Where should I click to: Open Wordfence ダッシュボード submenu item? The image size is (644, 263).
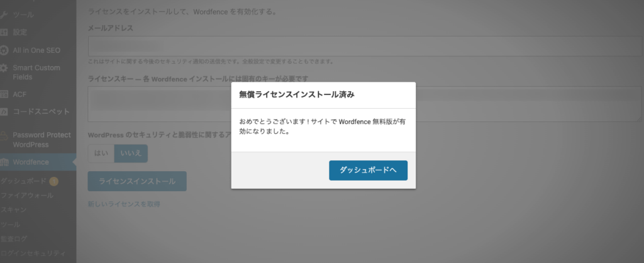pyautogui.click(x=23, y=181)
